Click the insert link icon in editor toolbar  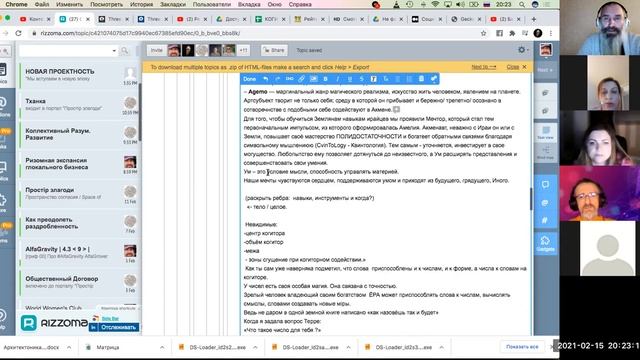301,79
